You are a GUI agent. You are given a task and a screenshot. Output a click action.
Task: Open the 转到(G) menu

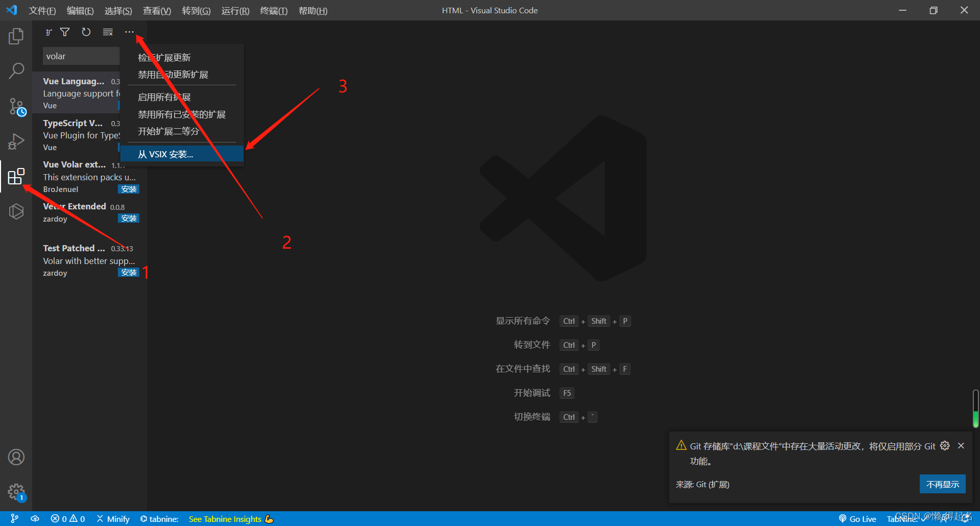click(x=196, y=11)
